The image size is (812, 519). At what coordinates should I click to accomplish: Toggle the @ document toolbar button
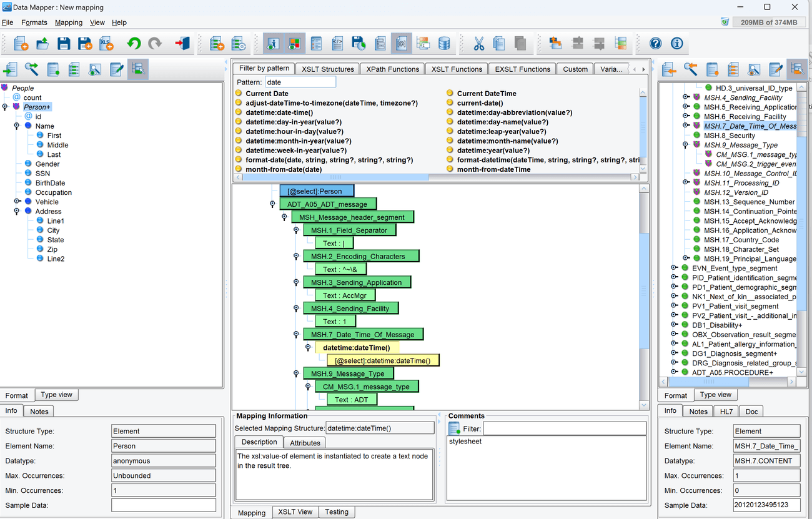(402, 44)
